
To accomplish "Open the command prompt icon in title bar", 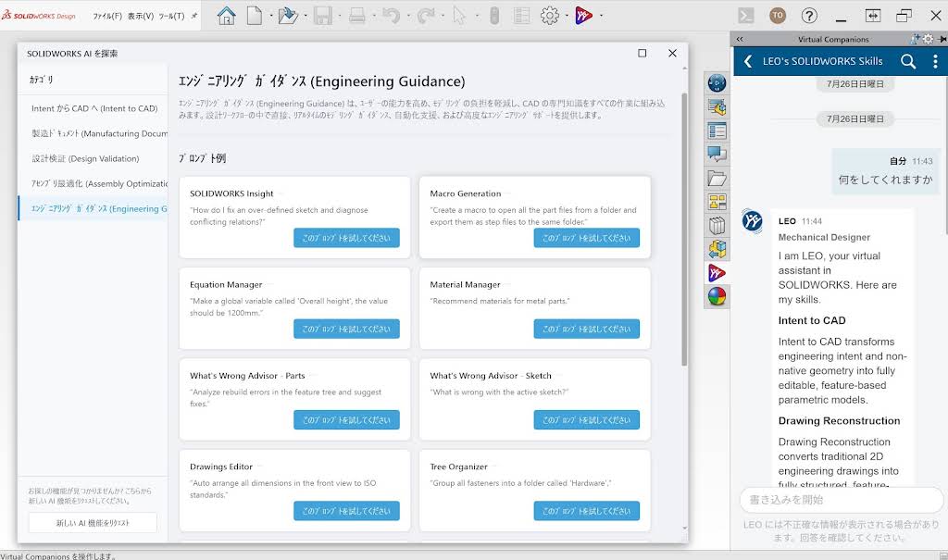I will click(x=746, y=16).
